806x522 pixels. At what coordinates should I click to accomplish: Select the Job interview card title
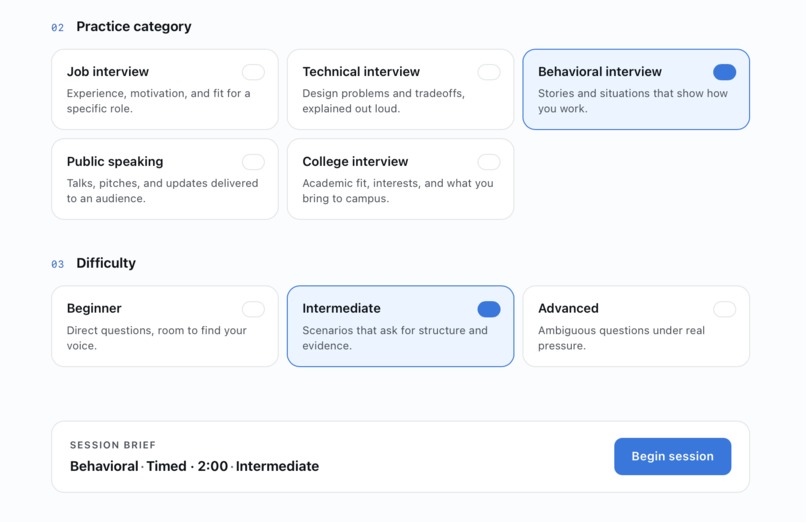[108, 71]
